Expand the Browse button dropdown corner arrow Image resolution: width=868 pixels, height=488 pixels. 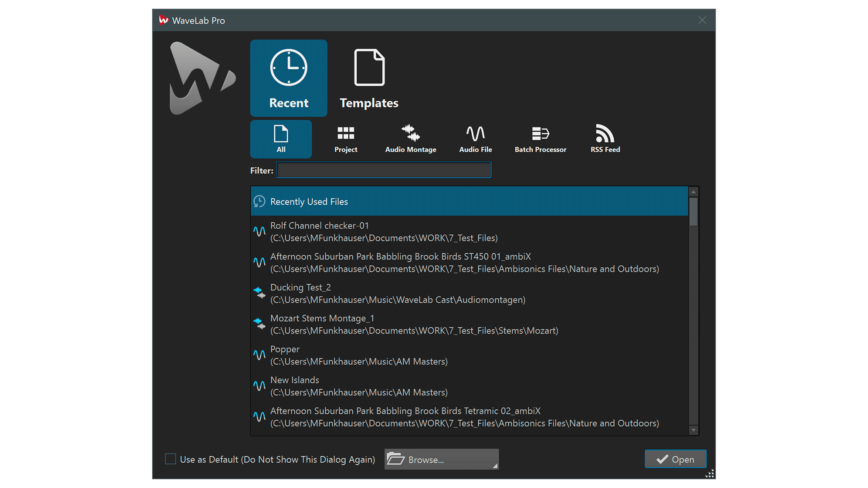495,466
